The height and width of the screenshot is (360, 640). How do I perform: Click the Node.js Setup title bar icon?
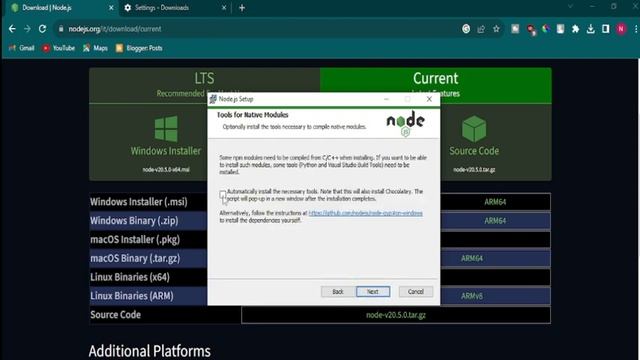[213, 99]
